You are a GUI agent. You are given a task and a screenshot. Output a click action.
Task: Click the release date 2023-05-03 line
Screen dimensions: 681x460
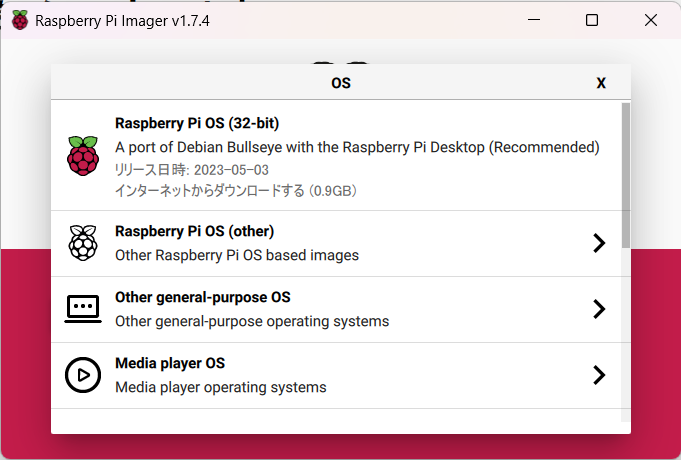[x=192, y=170]
